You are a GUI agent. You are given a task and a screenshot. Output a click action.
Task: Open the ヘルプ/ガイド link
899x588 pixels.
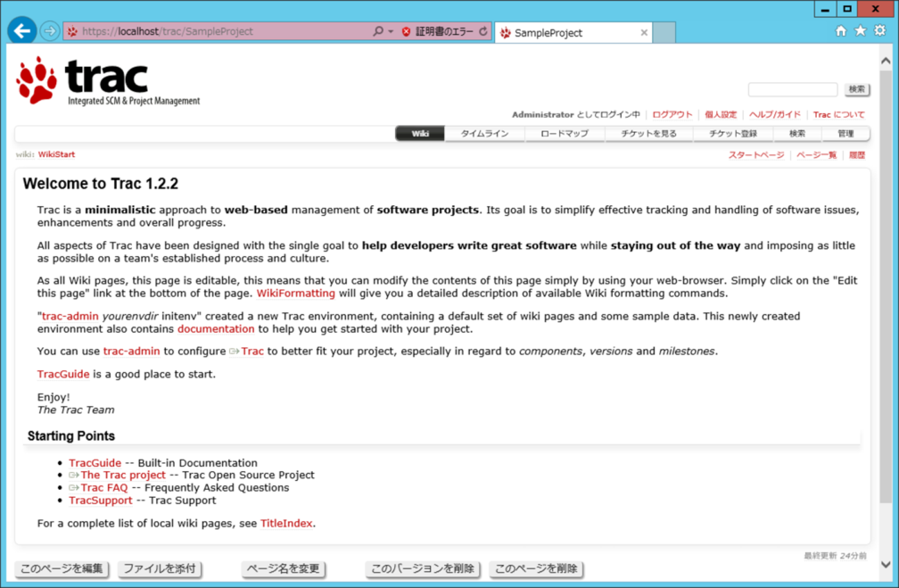775,115
